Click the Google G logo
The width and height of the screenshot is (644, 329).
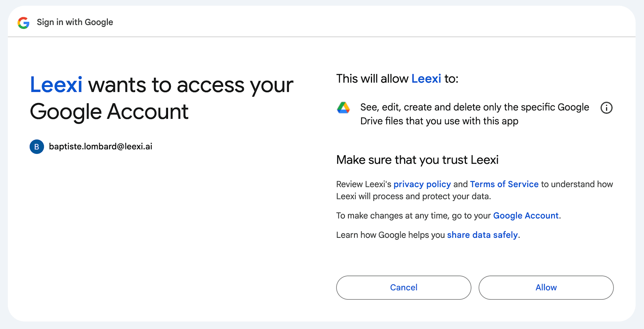click(23, 23)
